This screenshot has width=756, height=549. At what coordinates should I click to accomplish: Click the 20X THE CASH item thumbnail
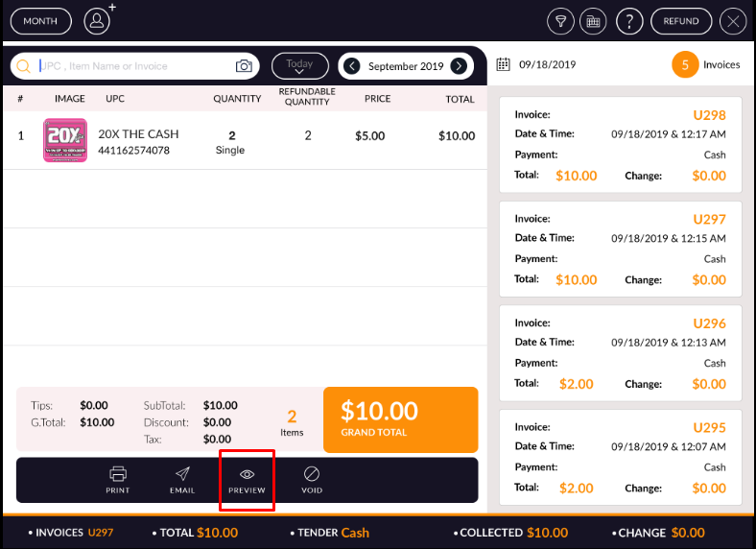tap(65, 140)
